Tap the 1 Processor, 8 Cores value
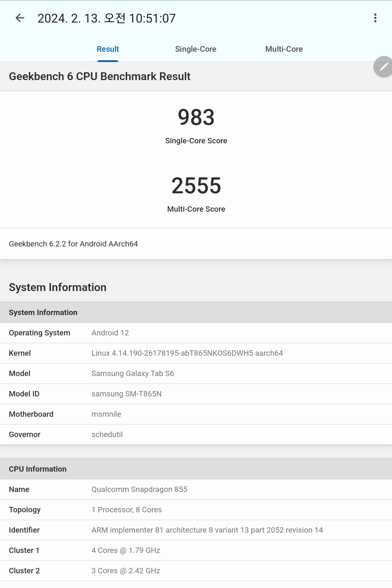 pyautogui.click(x=126, y=510)
